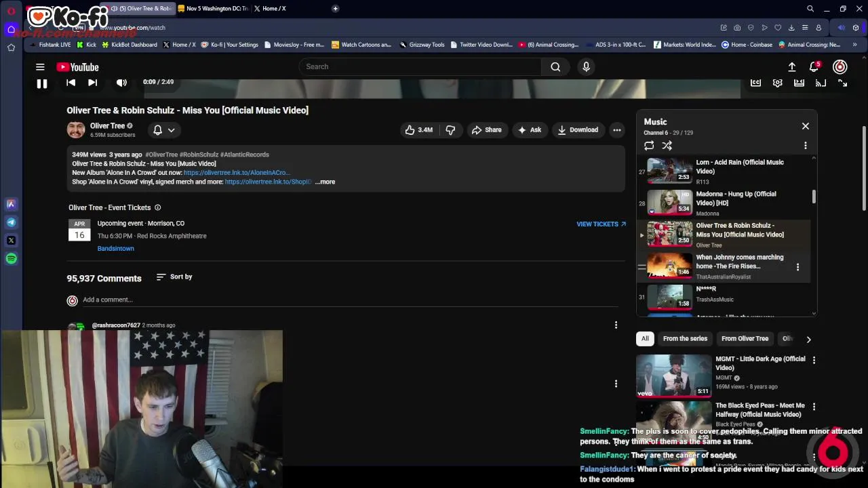Start voice search with the microphone icon

click(587, 66)
